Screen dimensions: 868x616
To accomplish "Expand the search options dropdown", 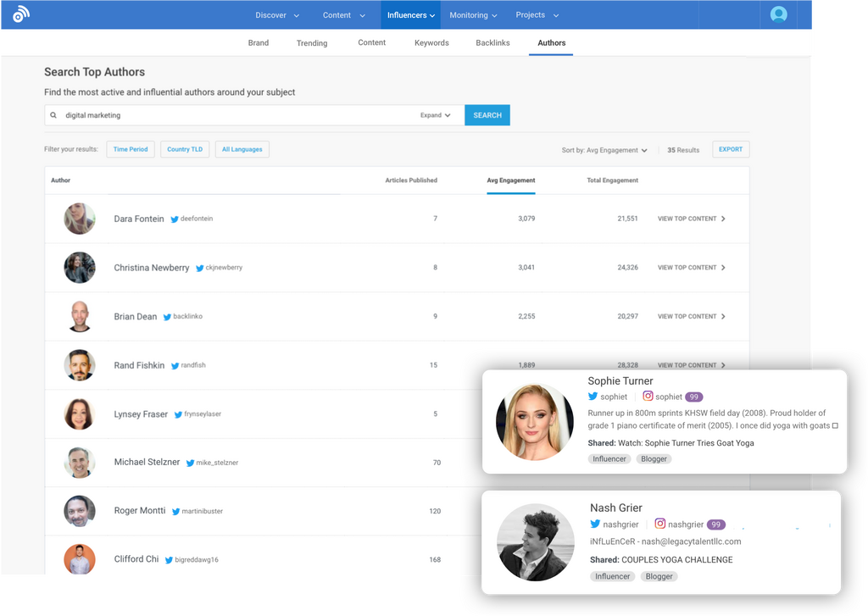I will tap(436, 115).
